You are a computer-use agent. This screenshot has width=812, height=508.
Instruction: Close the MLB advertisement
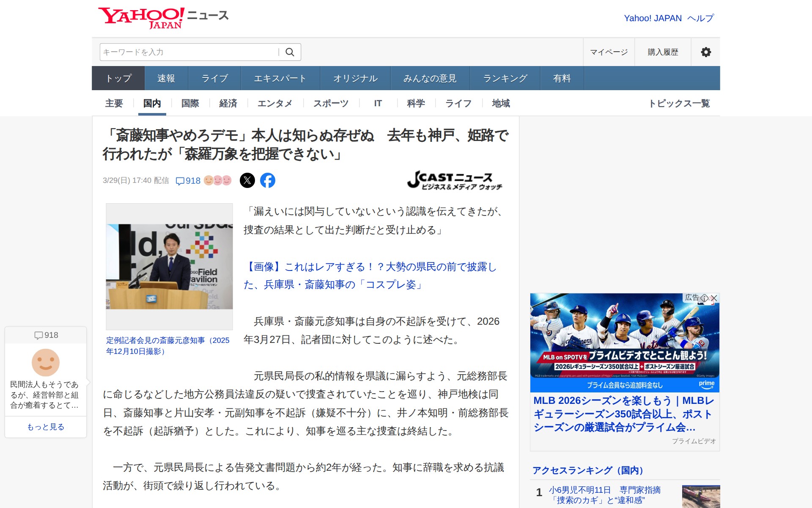pos(714,298)
